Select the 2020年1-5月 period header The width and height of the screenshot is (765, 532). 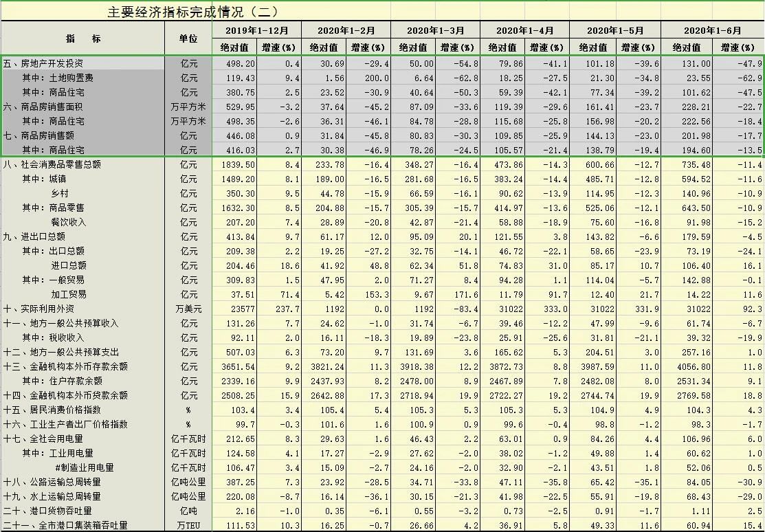(x=614, y=30)
